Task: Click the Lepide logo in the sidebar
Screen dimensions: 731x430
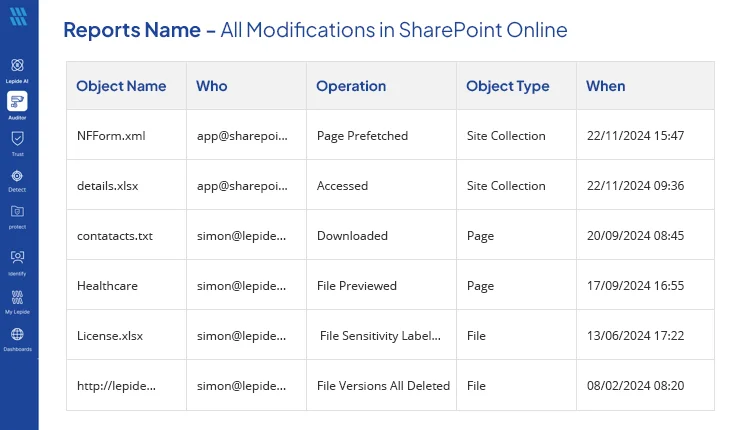Action: [18, 17]
